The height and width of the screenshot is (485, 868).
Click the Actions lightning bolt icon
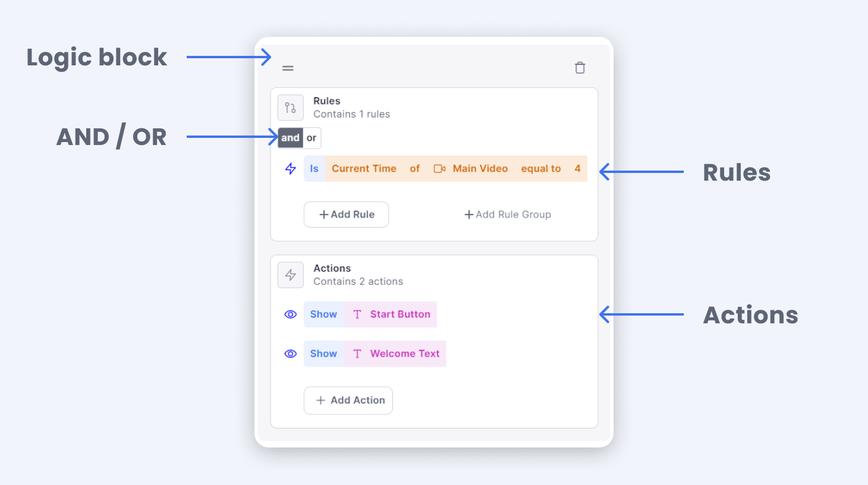(290, 275)
